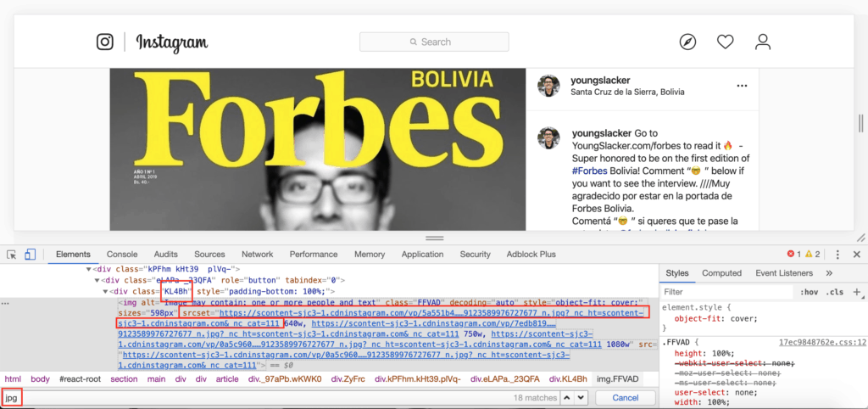Viewport: 868px width, 409px height.
Task: Go to previous search match arrow
Action: [x=567, y=397]
